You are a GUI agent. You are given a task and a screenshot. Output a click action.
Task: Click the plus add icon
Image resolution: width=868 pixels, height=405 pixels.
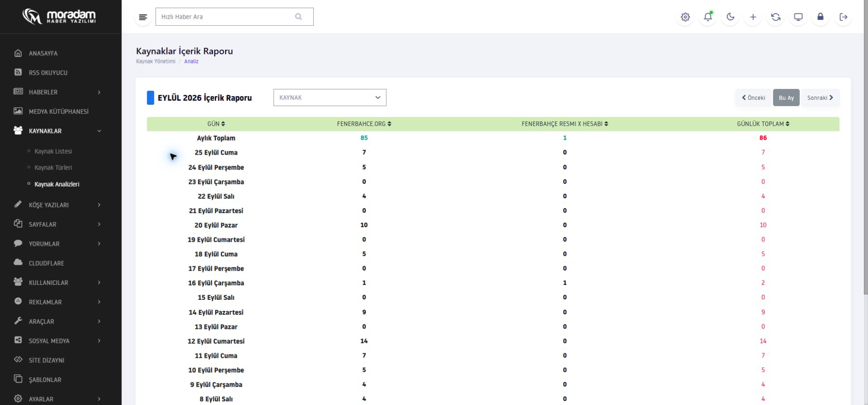(753, 17)
